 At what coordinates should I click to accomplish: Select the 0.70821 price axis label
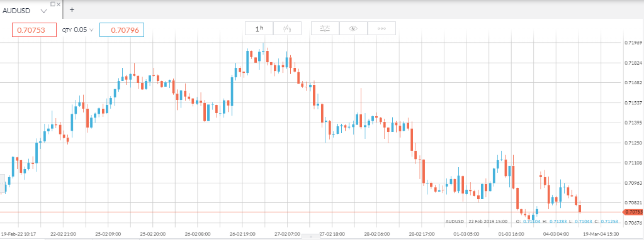[633, 202]
